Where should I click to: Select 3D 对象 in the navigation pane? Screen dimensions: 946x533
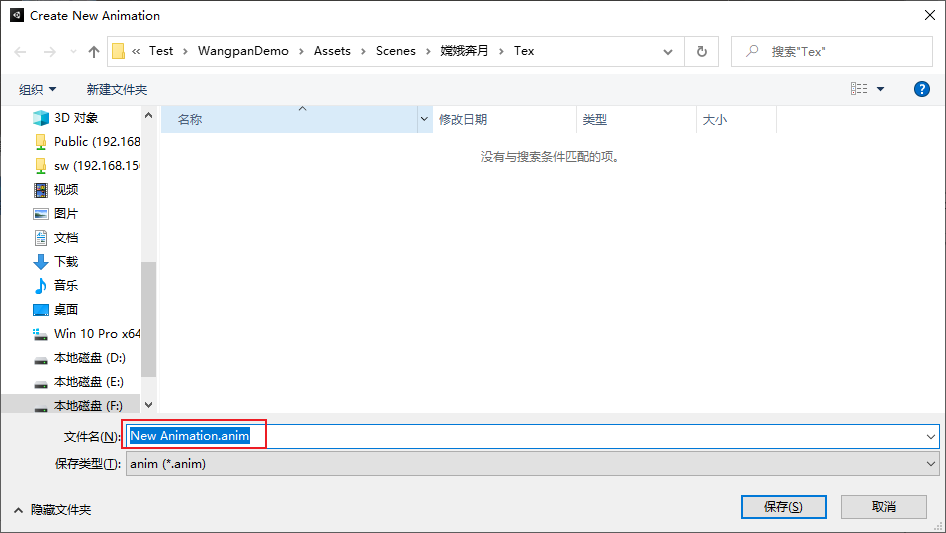(x=75, y=118)
